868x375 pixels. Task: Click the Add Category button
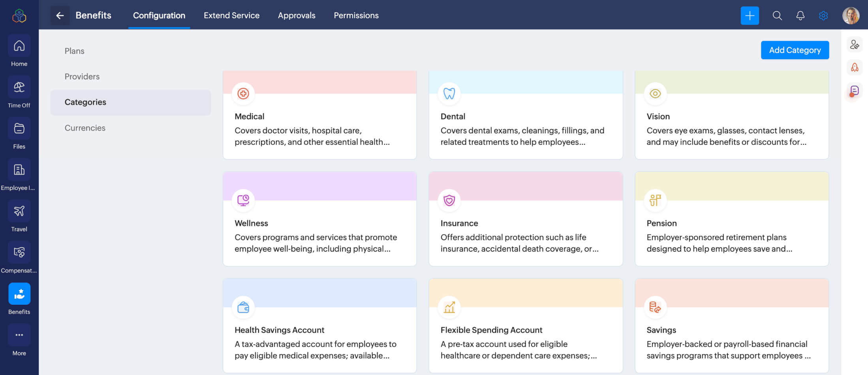pos(795,50)
